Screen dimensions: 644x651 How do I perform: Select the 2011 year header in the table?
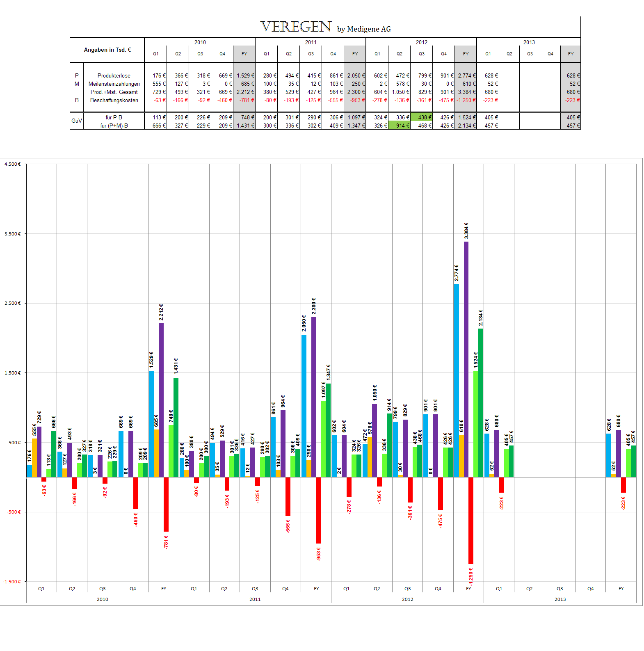[311, 42]
